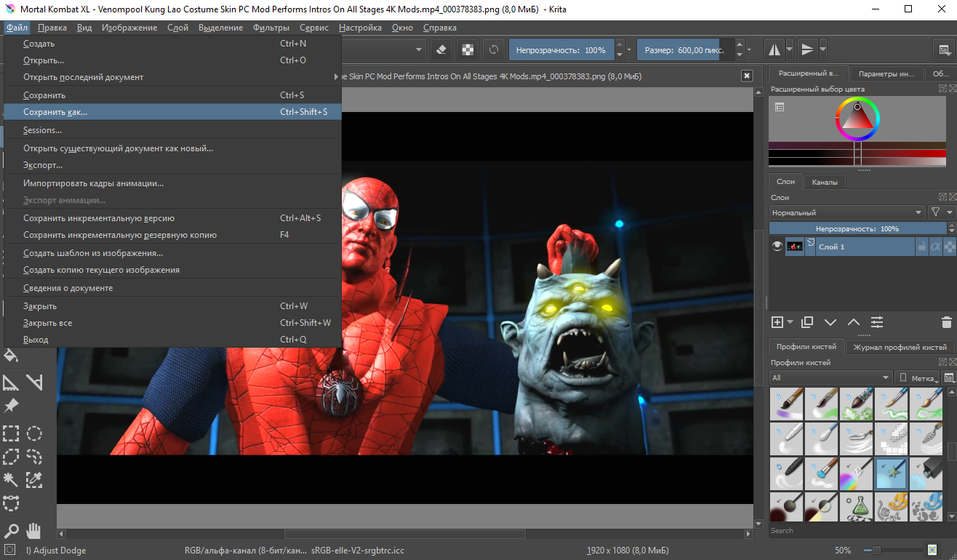The width and height of the screenshot is (957, 560).
Task: Expand the brush preset tag filter 'All'
Action: (830, 377)
